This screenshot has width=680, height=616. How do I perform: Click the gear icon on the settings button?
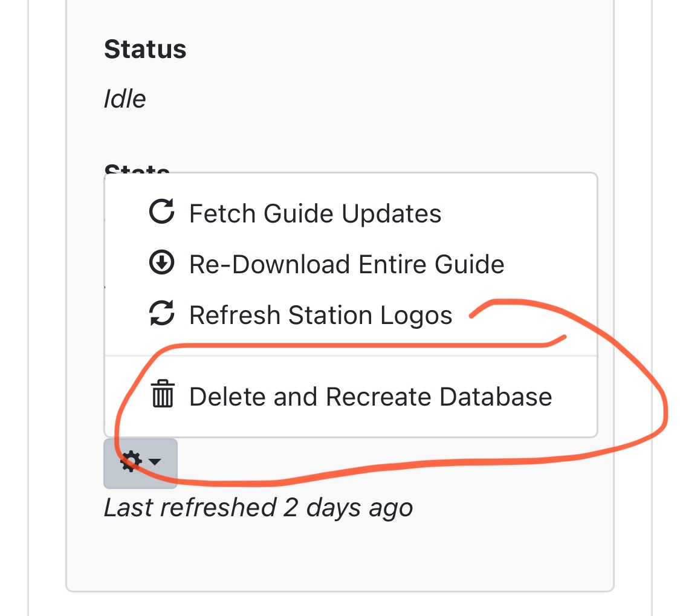click(131, 462)
